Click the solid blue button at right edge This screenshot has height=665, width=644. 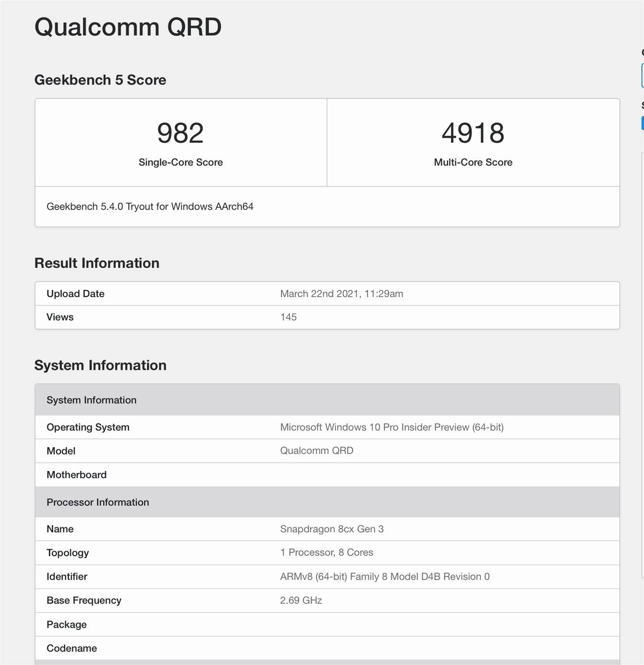click(x=642, y=123)
